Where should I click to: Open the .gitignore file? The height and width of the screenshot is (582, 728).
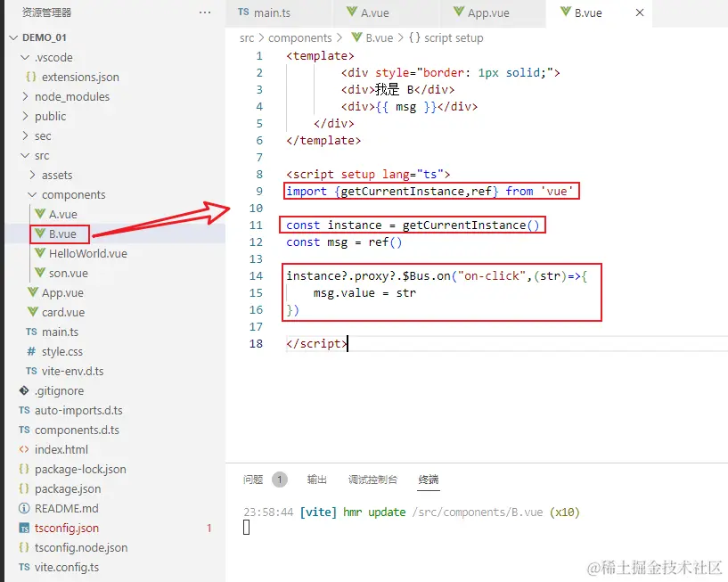point(59,390)
